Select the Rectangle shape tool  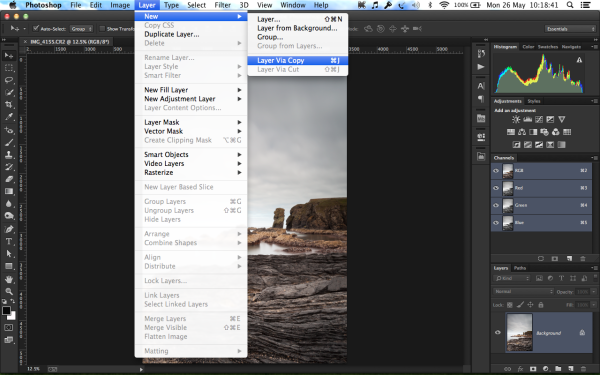coord(8,266)
